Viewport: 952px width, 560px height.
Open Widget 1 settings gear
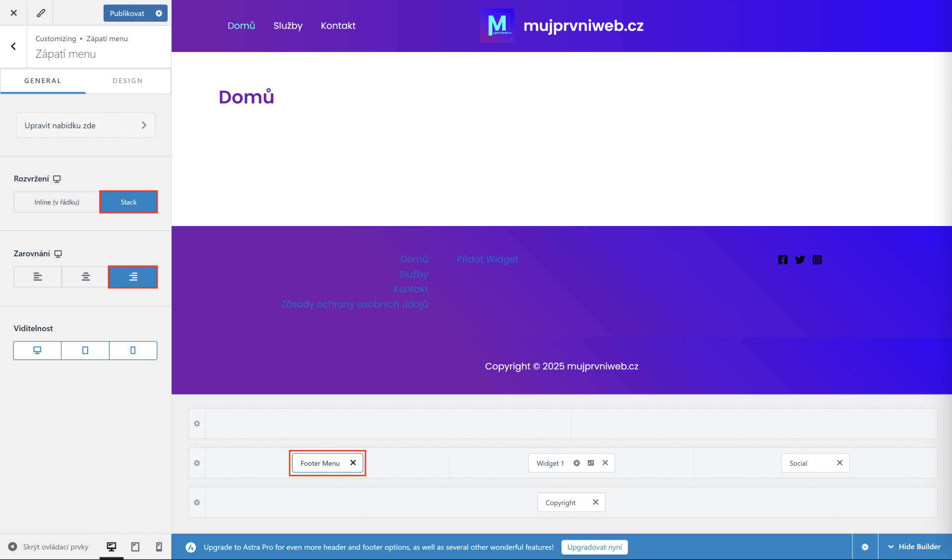pyautogui.click(x=576, y=463)
